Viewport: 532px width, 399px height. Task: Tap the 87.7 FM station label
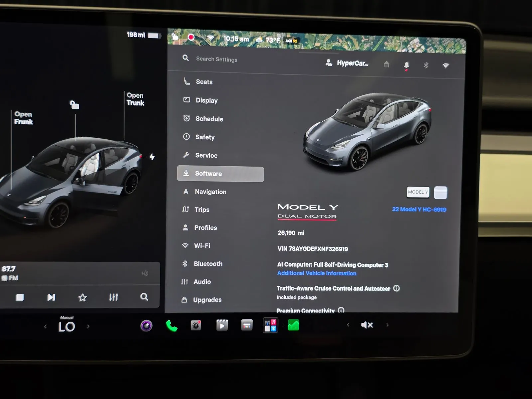coord(10,273)
